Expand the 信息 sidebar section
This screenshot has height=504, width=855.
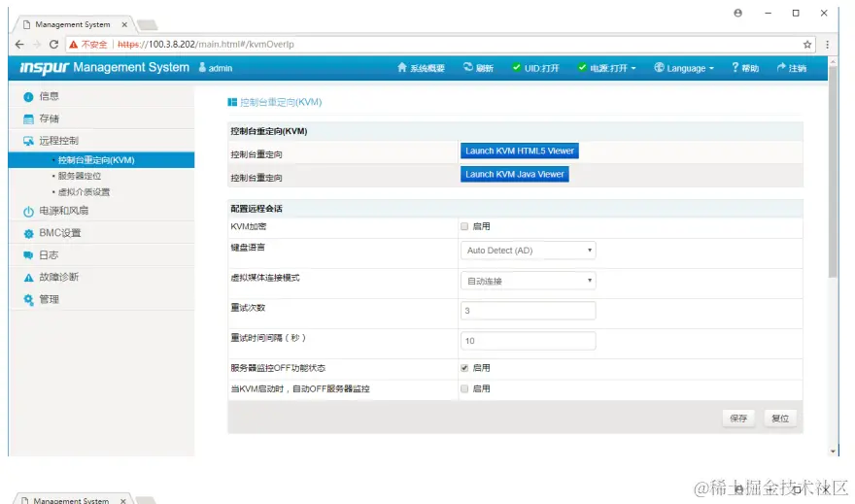101,96
